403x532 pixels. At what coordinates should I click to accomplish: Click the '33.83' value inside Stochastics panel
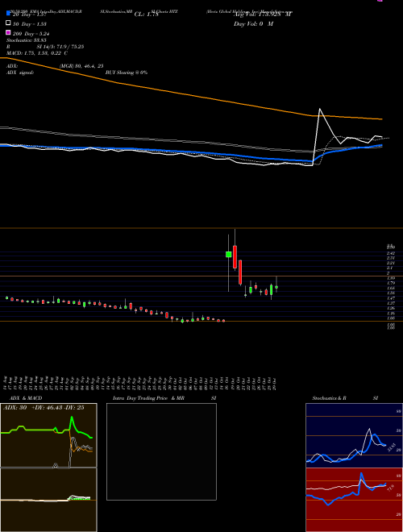tap(390, 447)
